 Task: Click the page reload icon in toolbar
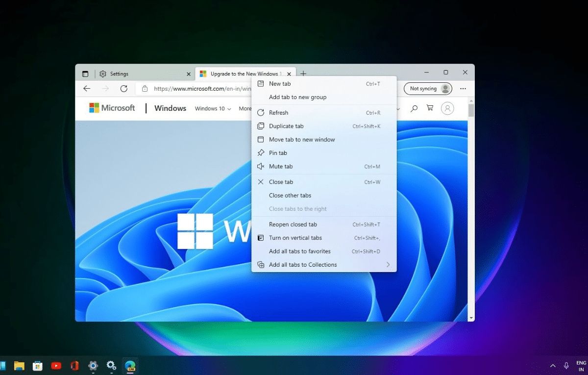[x=124, y=89]
